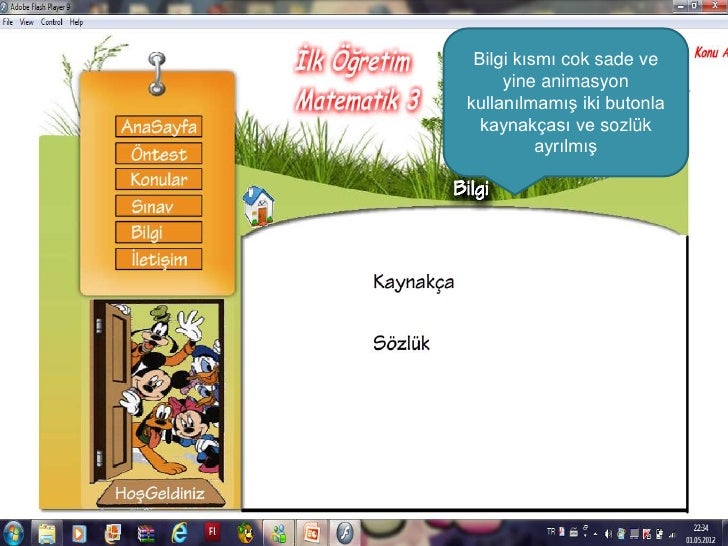Viewport: 728px width, 546px height.
Task: Click the blue house home icon
Action: coord(258,206)
